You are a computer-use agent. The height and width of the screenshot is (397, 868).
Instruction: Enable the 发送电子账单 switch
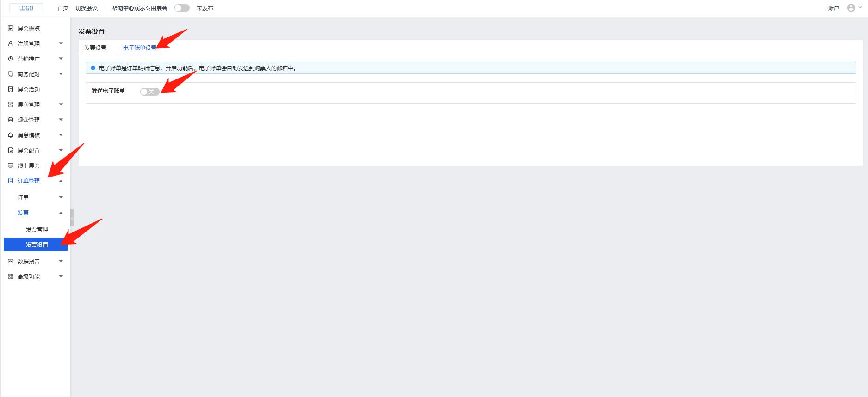point(149,92)
